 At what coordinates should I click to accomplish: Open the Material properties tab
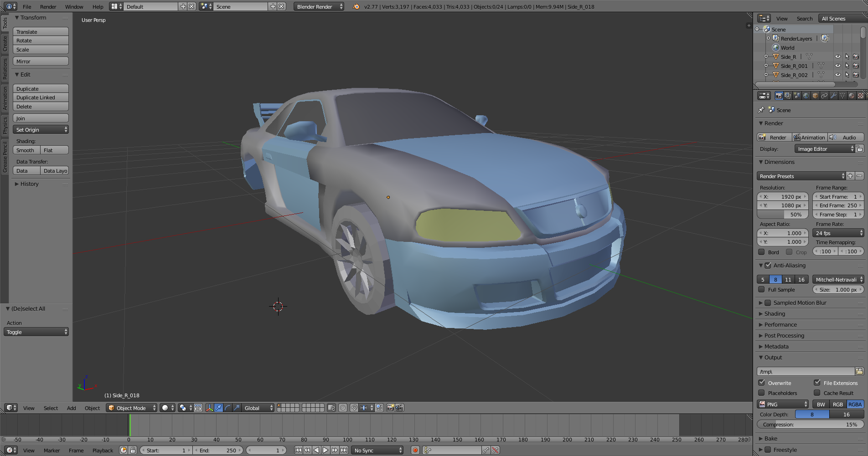tap(852, 96)
